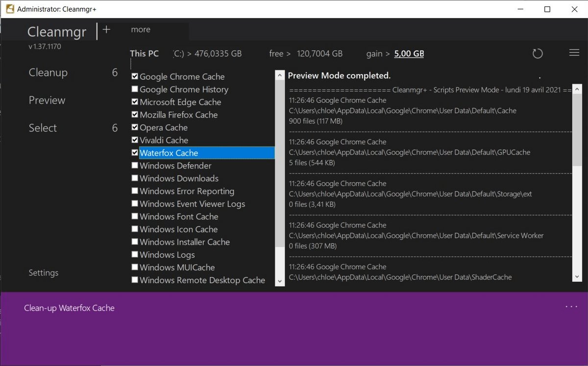
Task: Click the '5 files (544 KB)' log line
Action: coord(312,163)
